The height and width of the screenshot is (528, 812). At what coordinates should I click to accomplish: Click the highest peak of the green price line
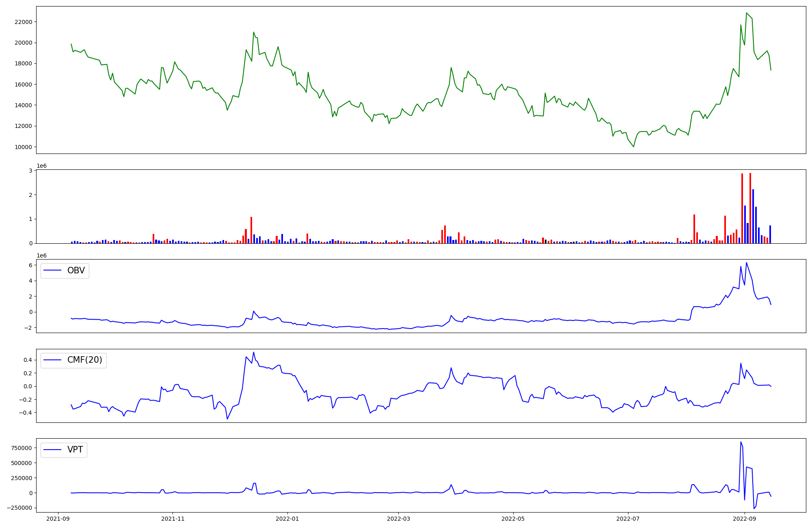(746, 13)
